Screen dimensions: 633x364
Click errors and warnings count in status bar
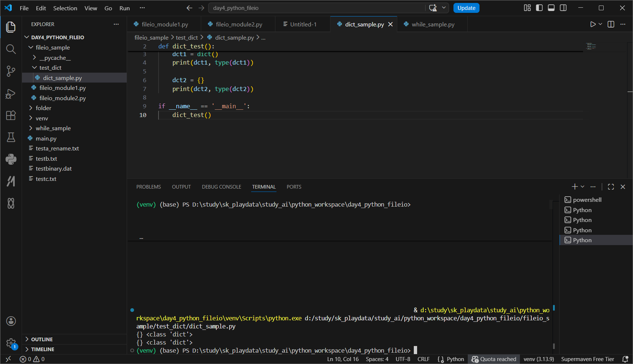(x=32, y=359)
